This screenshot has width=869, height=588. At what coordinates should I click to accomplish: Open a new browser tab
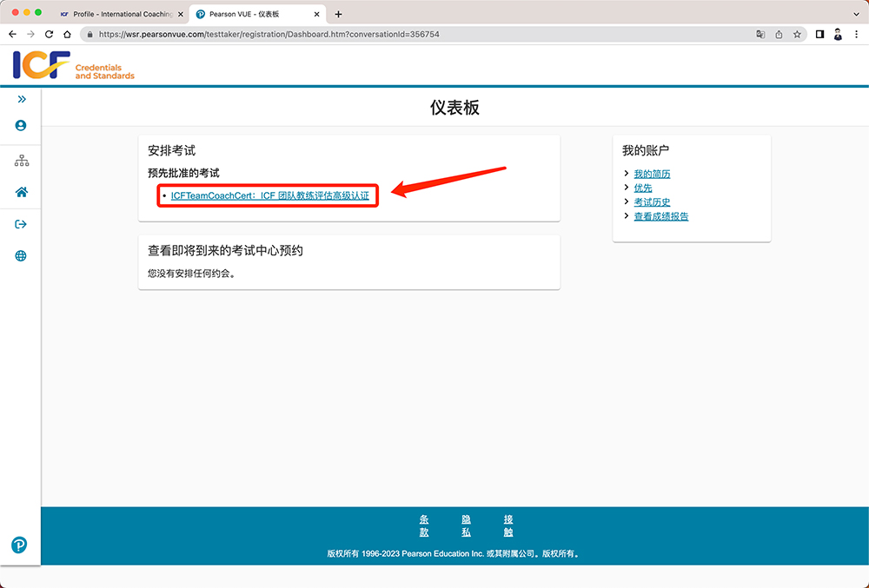(338, 14)
